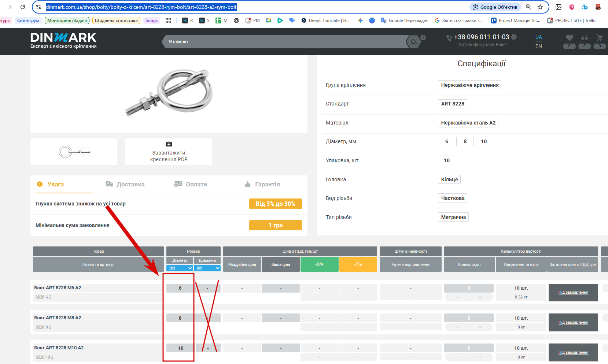Screen dimensions: 608x364
Task: Click 'ART 8228' standard tag
Action: tap(453, 104)
